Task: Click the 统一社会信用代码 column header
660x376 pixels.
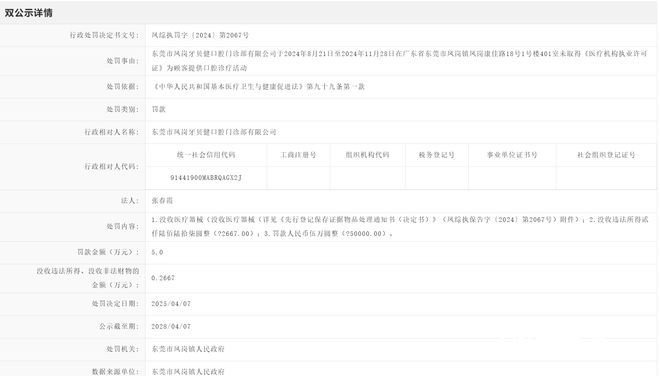Action: (x=206, y=155)
